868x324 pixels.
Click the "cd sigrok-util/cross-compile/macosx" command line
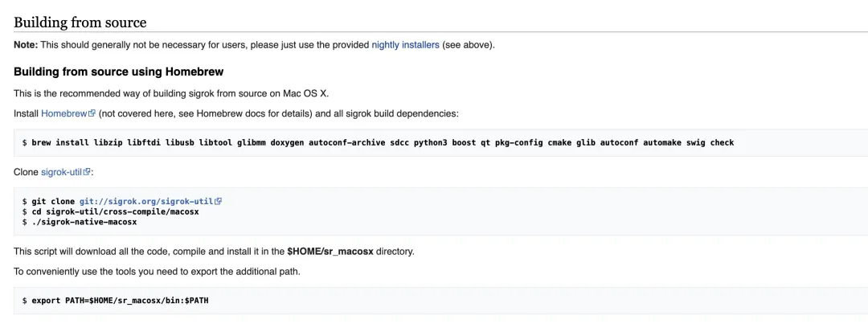pos(115,211)
